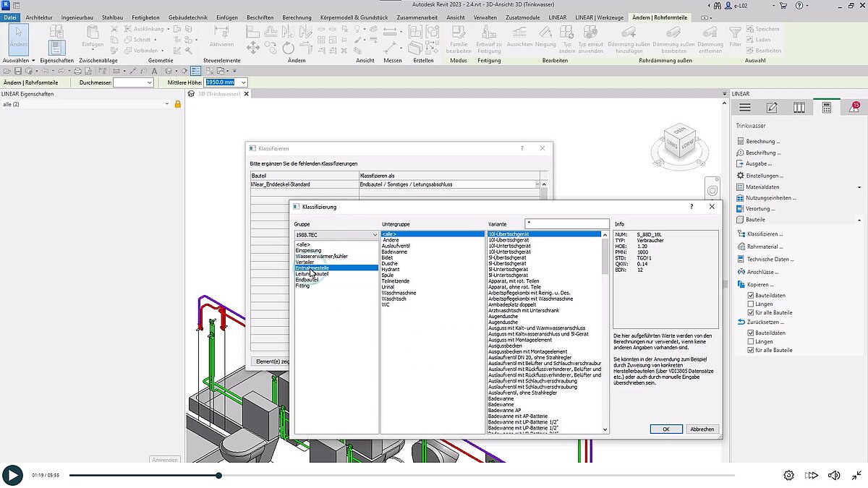Toggle 'für alle Bauteile' under Zurücksetzen
Image resolution: width=868 pixels, height=488 pixels.
751,350
